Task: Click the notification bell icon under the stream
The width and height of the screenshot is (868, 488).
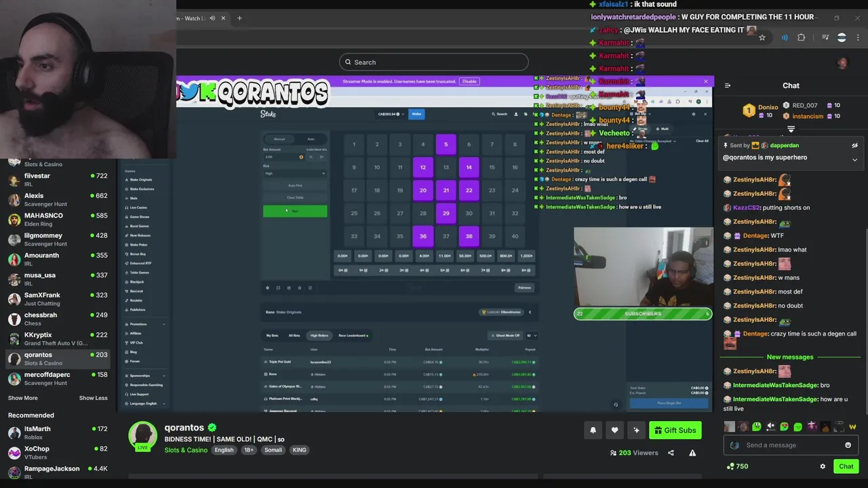Action: 593,430
